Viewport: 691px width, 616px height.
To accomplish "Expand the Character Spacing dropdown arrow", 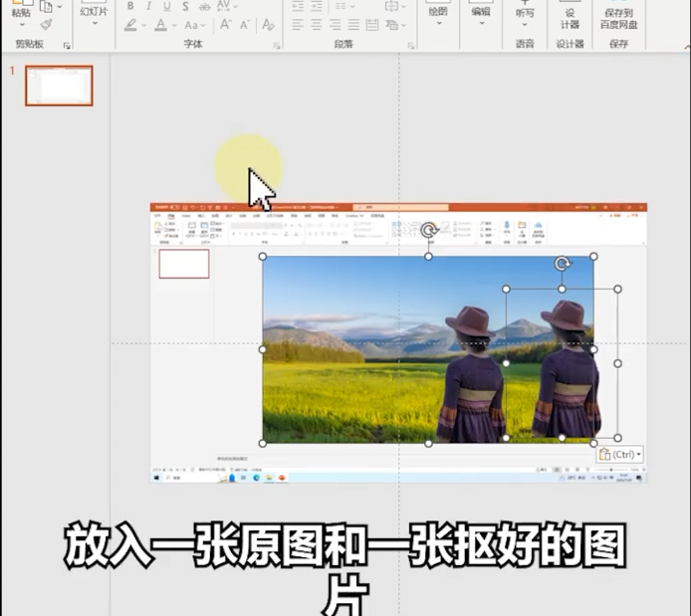I will click(x=235, y=7).
